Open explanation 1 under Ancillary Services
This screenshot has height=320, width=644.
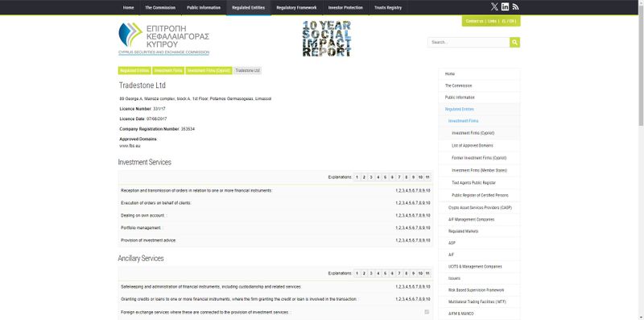point(357,273)
